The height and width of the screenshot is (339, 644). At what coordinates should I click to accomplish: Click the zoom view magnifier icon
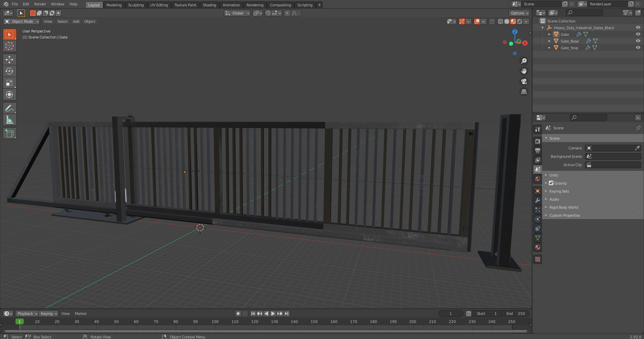click(x=524, y=61)
